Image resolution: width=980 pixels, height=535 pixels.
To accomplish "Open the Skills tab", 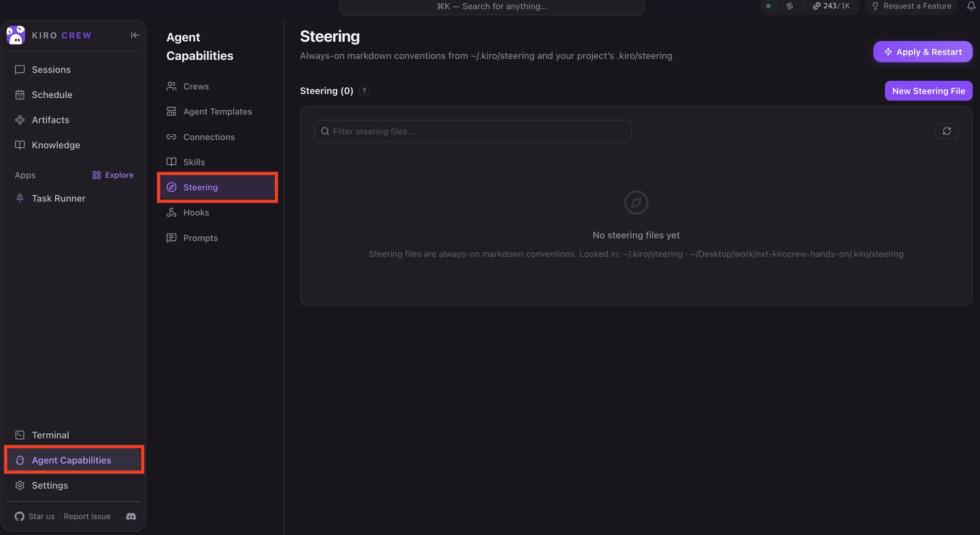I will 217,162.
